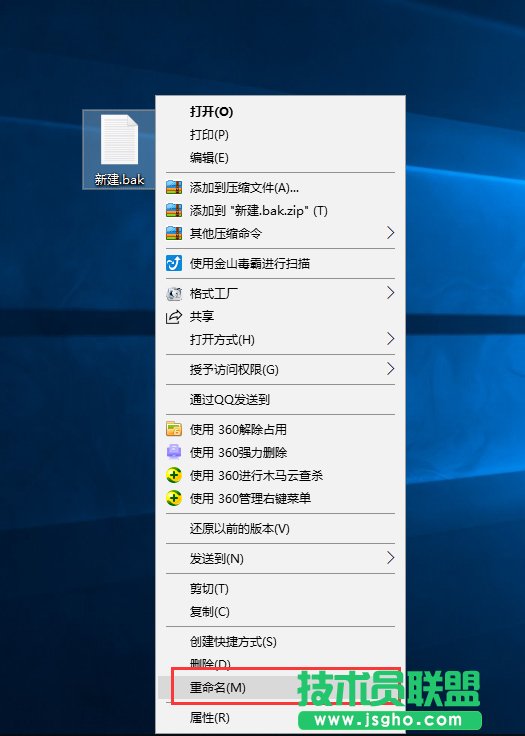Screen dimensions: 525x736
Task: Choose 创建快捷方式(S)
Action: (280, 642)
